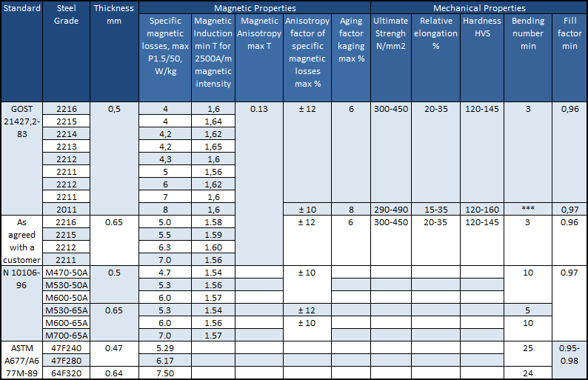Select the Steel Grade column header
588x380 pixels.
(x=66, y=15)
